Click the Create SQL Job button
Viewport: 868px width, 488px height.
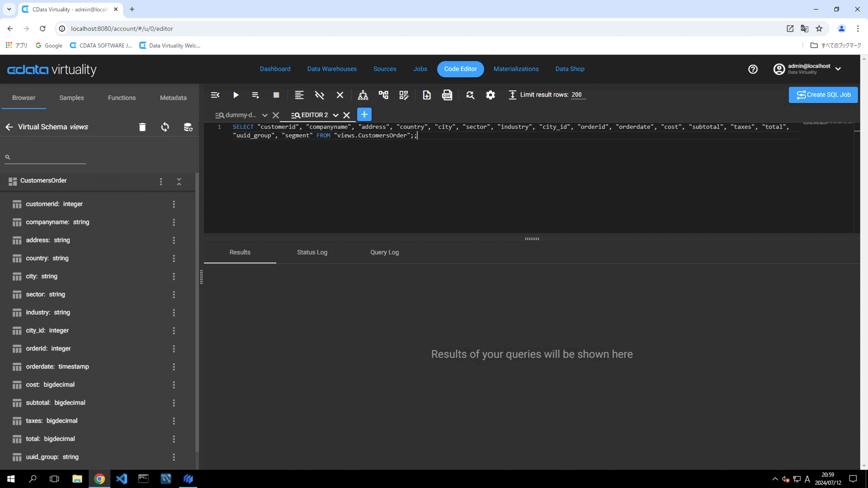pos(823,95)
